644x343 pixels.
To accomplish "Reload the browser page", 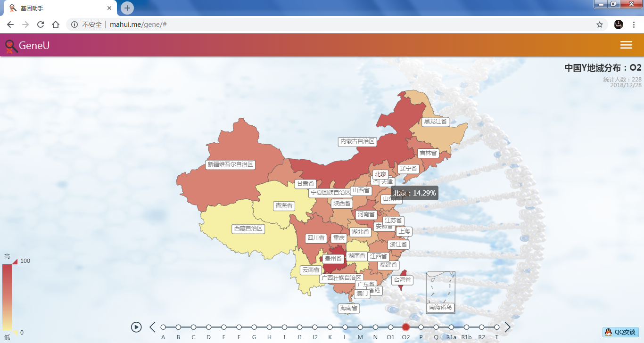I will (41, 24).
